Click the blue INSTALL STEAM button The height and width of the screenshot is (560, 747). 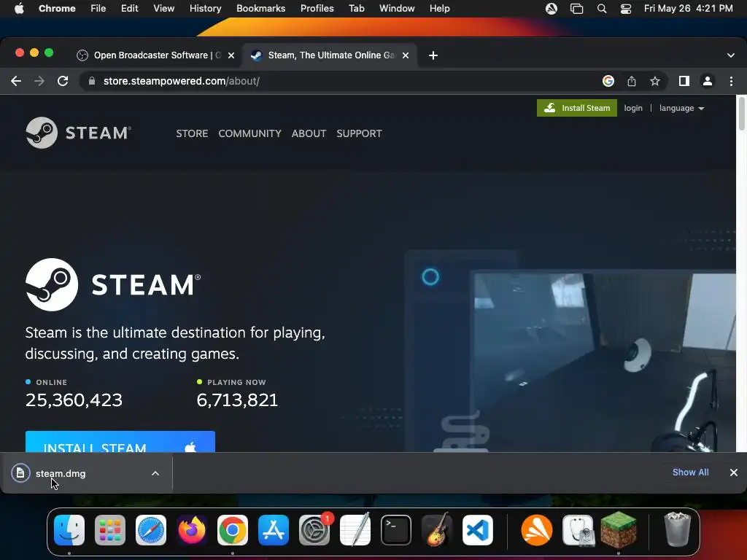(x=120, y=441)
